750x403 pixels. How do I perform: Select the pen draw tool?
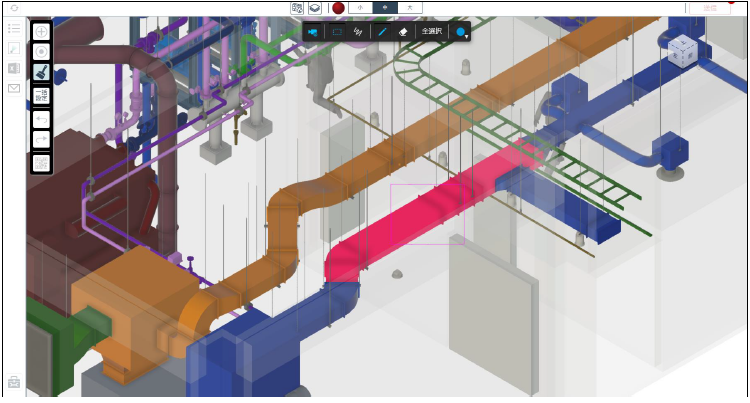pyautogui.click(x=381, y=31)
